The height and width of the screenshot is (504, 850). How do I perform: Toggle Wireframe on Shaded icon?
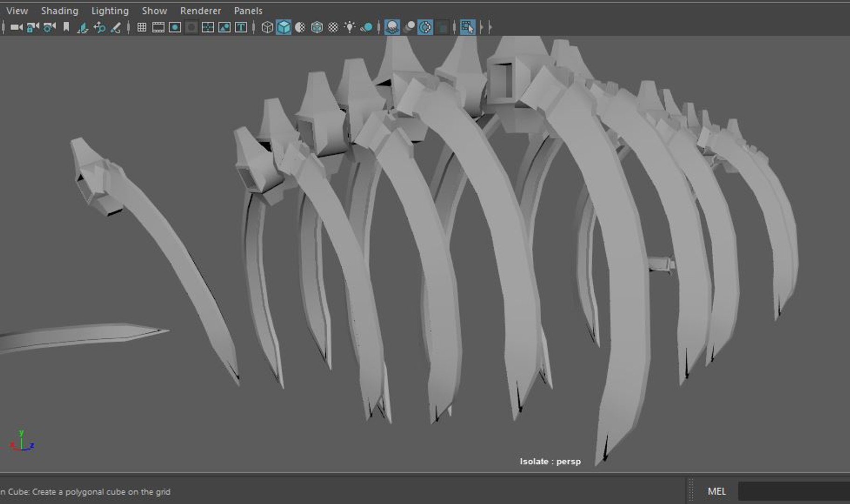pyautogui.click(x=317, y=28)
